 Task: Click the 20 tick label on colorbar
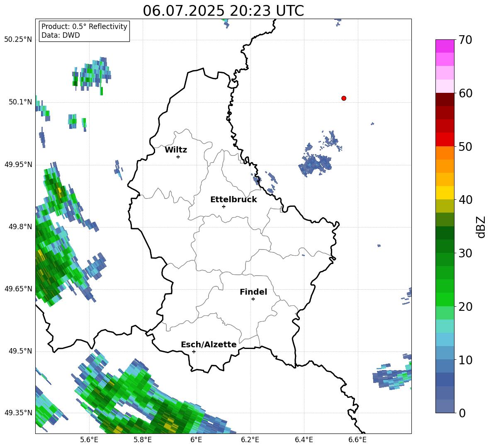465,307
